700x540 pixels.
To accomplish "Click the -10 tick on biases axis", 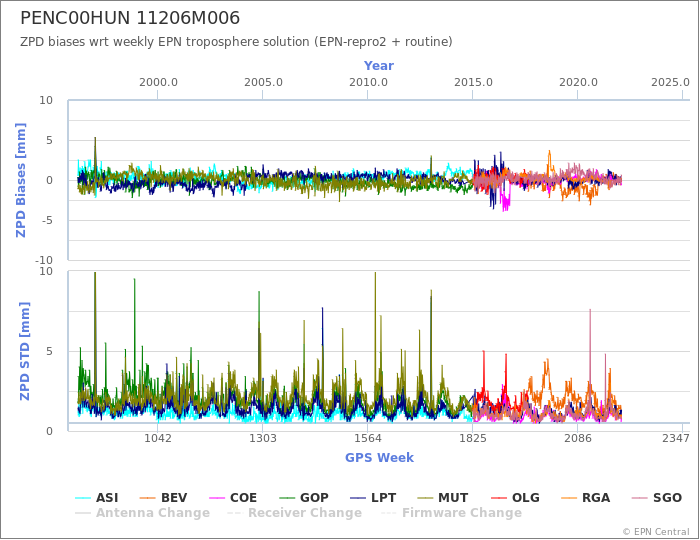I will [x=44, y=260].
